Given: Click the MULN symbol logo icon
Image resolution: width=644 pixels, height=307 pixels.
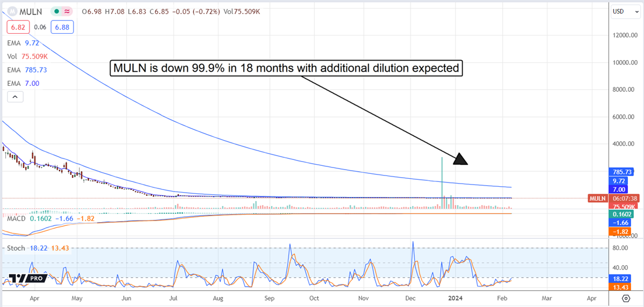Looking at the screenshot, I should (12, 11).
